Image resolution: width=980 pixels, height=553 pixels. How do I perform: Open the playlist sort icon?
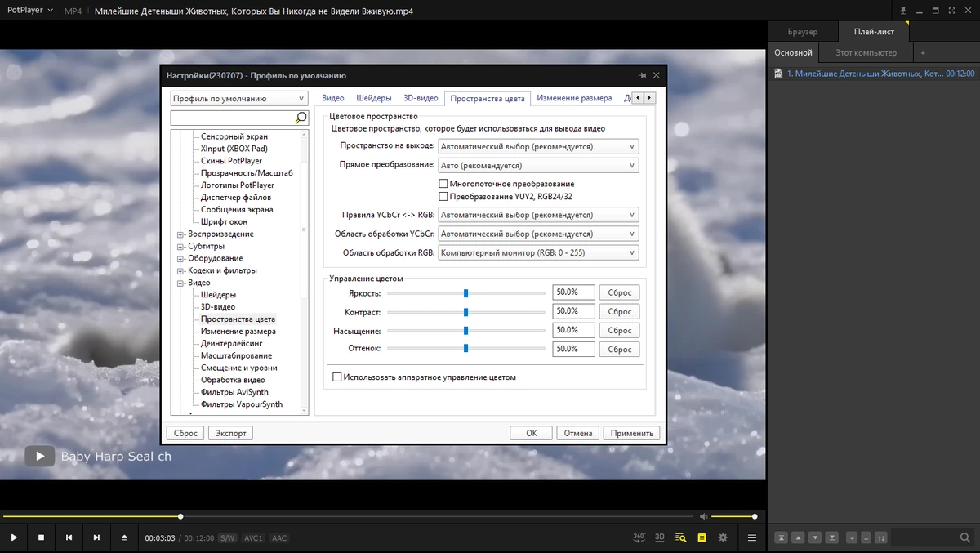(881, 537)
